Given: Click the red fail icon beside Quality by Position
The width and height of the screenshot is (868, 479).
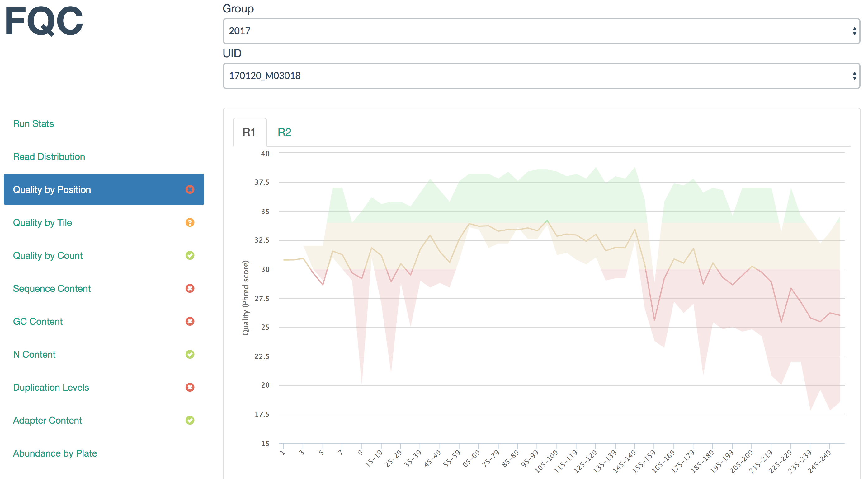Looking at the screenshot, I should (x=190, y=189).
